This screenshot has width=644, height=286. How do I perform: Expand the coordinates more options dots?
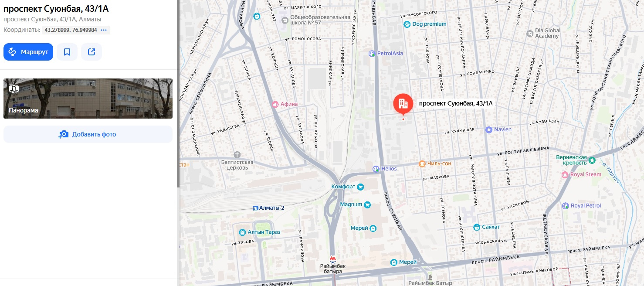click(104, 30)
